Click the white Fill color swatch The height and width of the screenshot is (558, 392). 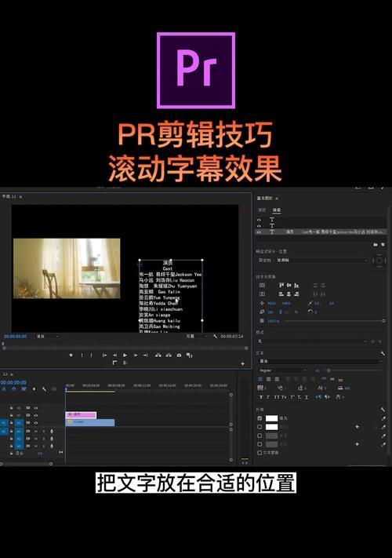click(x=272, y=418)
